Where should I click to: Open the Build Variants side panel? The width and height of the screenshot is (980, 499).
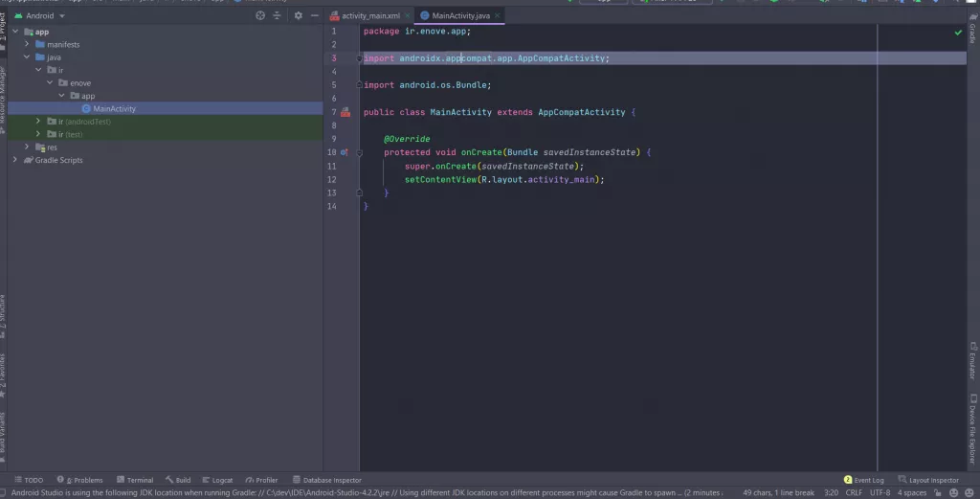pos(3,438)
